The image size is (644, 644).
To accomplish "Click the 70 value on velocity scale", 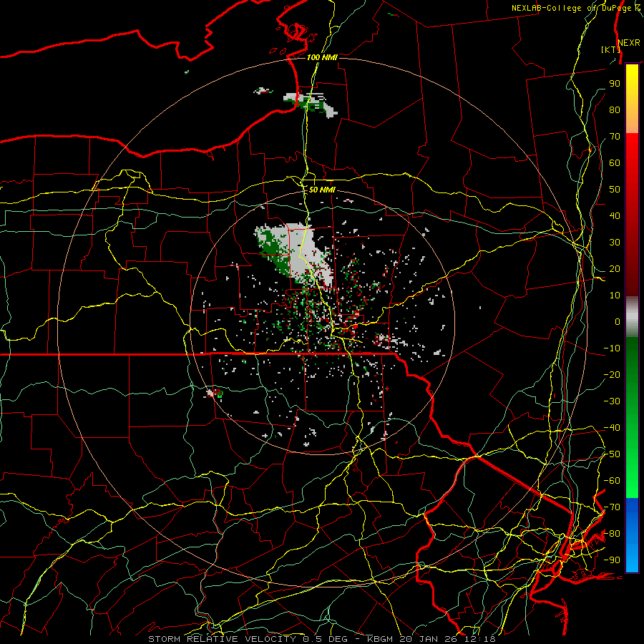I will [x=615, y=137].
